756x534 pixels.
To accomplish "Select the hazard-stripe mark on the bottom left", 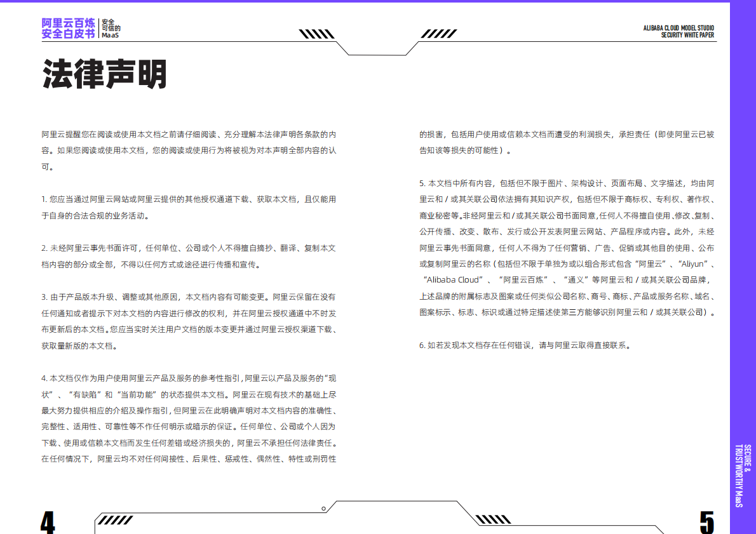I will 114,520.
